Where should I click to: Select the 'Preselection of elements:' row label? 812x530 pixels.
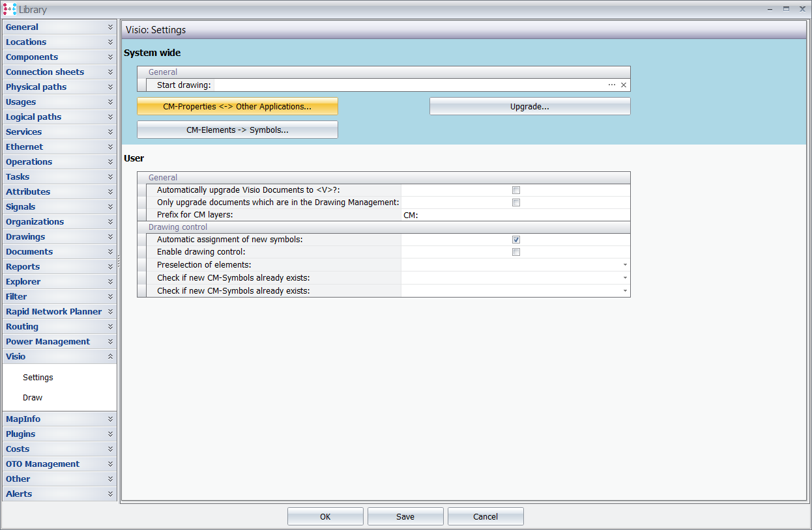pos(204,265)
